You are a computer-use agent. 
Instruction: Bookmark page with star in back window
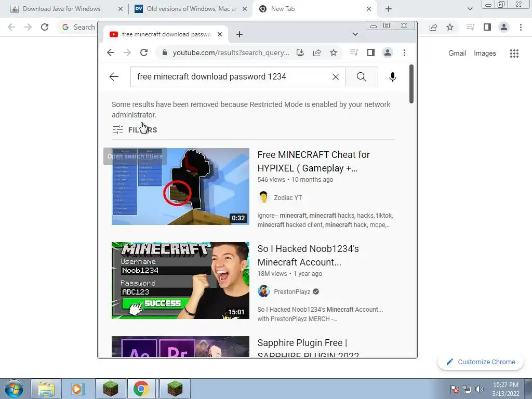tap(450, 27)
